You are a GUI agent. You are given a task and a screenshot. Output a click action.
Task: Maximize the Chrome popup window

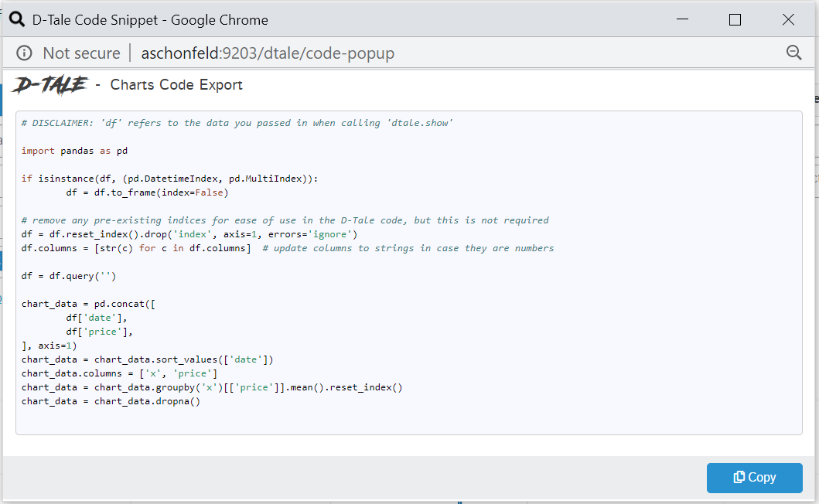point(735,19)
